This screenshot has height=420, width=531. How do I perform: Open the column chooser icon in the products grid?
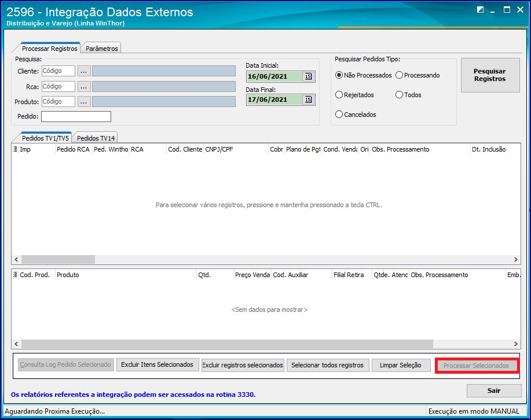click(x=15, y=275)
